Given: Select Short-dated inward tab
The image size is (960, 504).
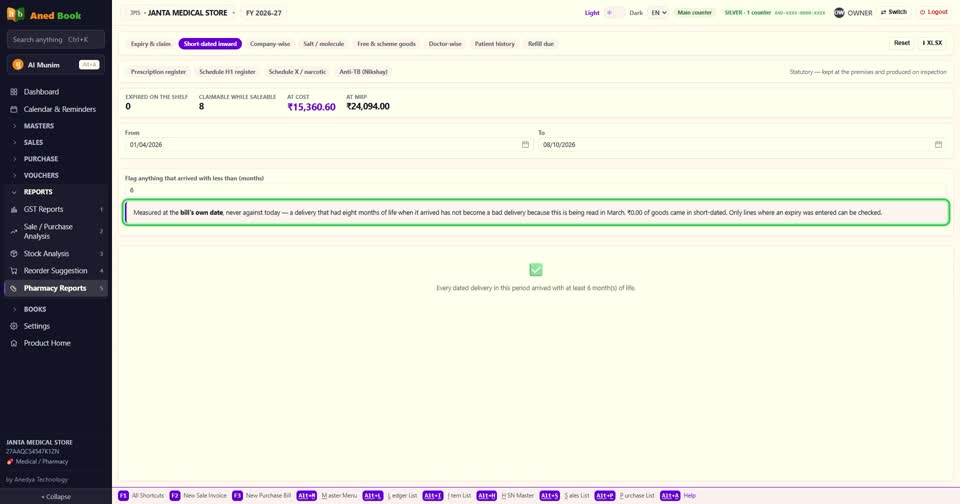Looking at the screenshot, I should click(x=210, y=44).
